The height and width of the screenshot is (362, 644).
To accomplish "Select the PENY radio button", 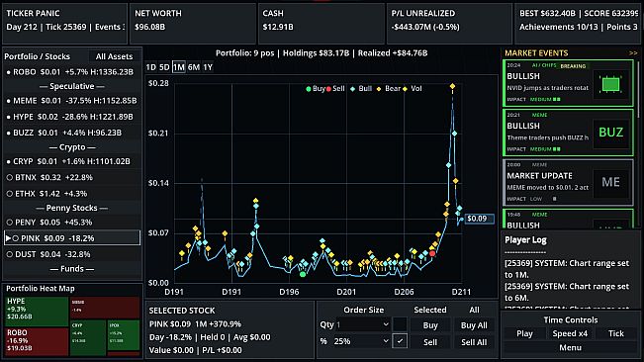I will point(10,222).
